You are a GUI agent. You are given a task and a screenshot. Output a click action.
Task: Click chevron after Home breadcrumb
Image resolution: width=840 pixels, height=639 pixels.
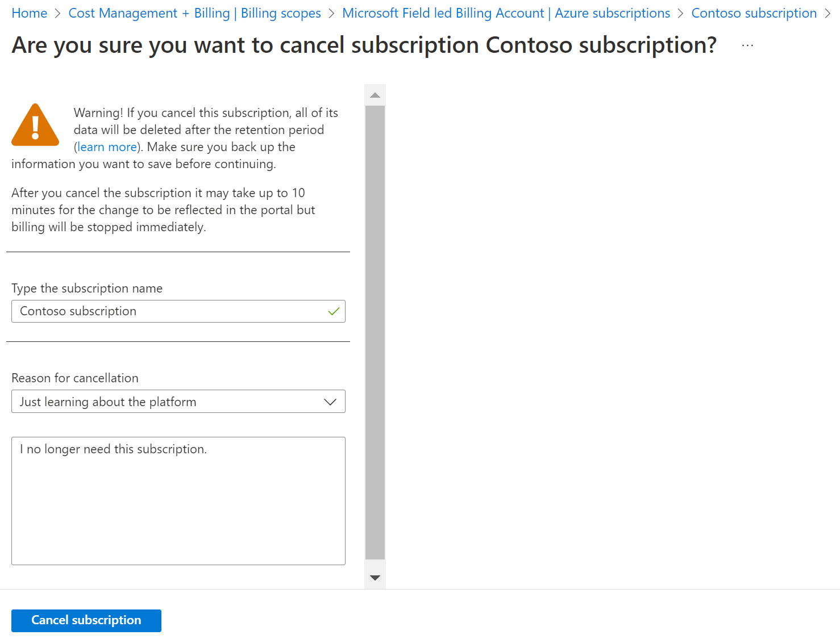(x=58, y=14)
